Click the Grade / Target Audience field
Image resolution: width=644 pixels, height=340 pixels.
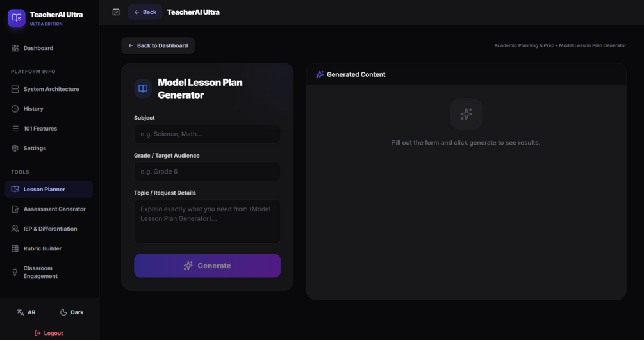(x=208, y=171)
